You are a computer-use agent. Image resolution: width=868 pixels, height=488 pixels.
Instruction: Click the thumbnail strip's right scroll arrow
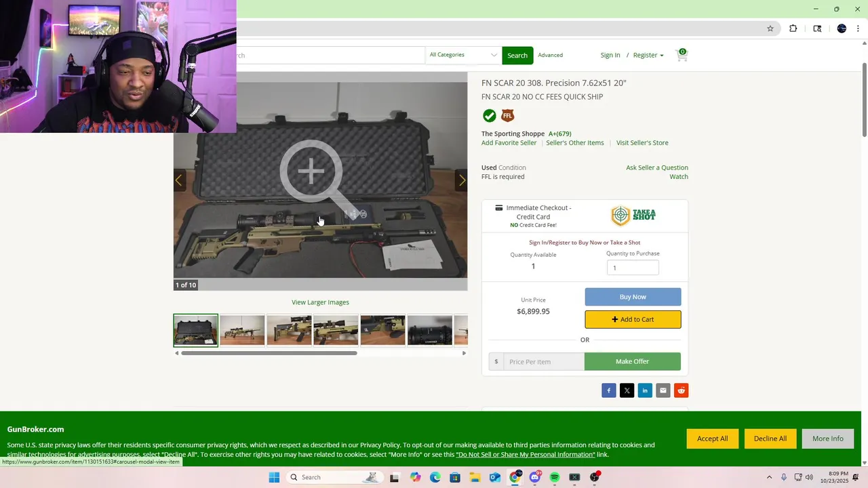464,352
